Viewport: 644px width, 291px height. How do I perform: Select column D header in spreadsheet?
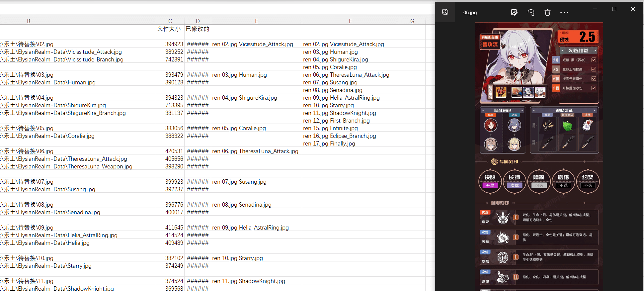pyautogui.click(x=198, y=21)
